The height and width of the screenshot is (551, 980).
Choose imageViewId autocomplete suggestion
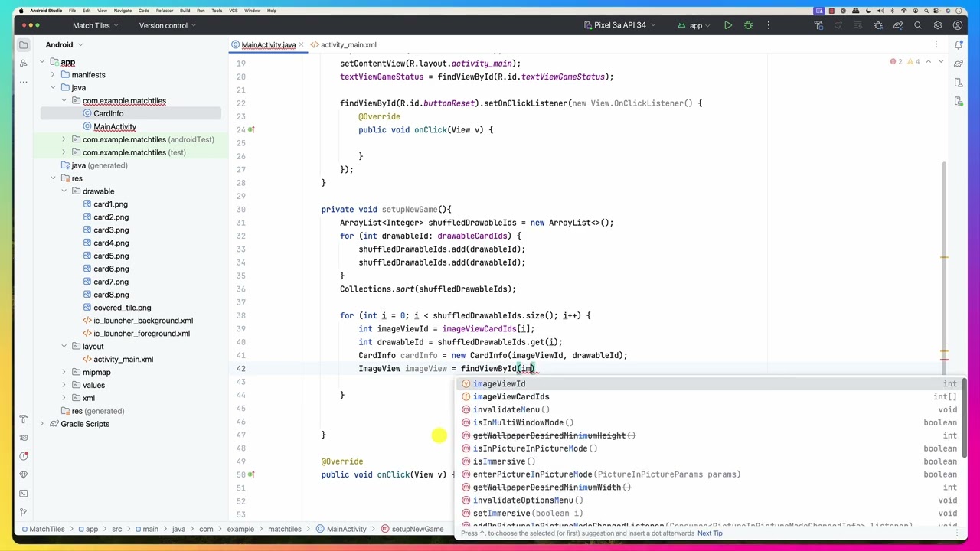pyautogui.click(x=709, y=384)
